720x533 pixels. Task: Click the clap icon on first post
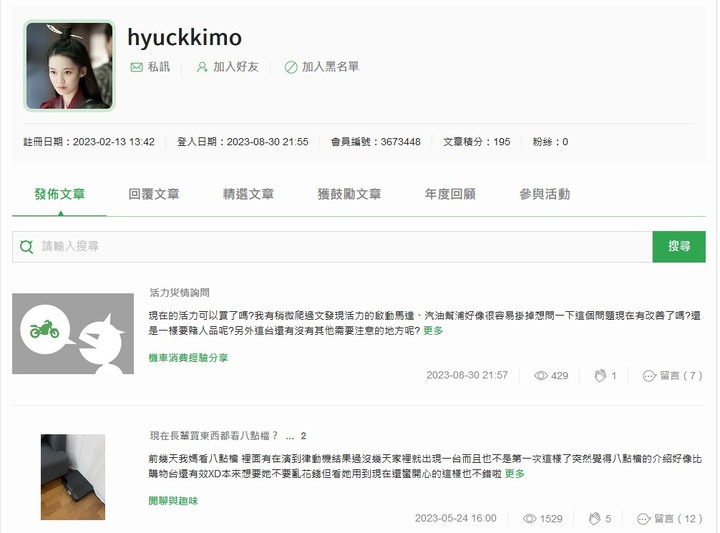coord(600,376)
